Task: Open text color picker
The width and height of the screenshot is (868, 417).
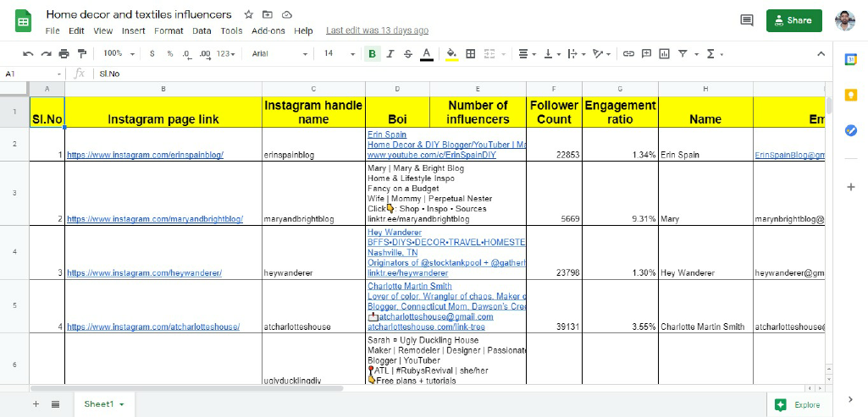Action: (x=426, y=53)
